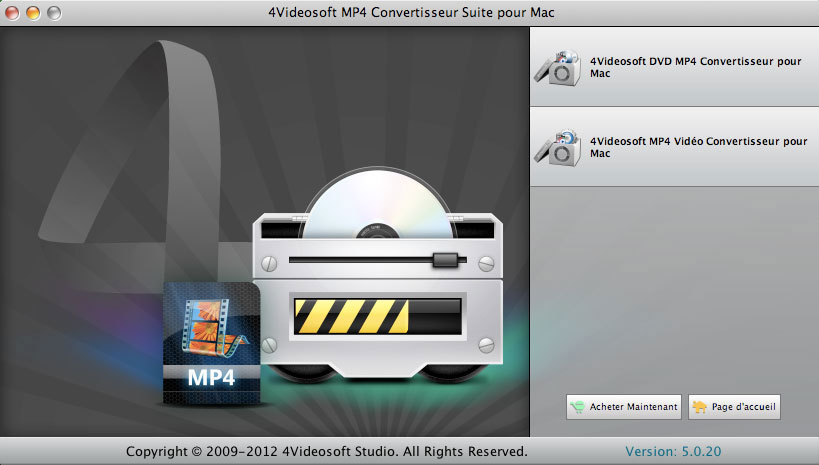
Task: Click the empty gray panel below the converter list
Action: (x=673, y=290)
